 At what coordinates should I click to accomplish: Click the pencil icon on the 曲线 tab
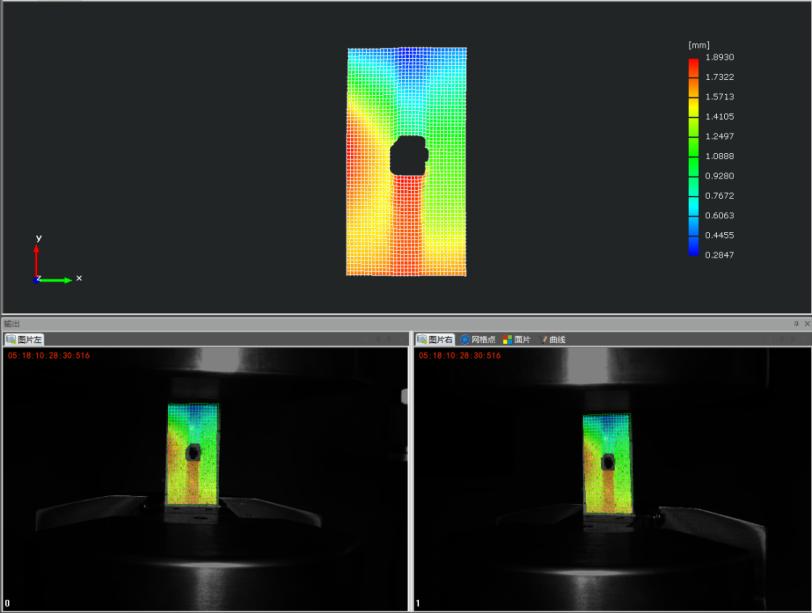543,340
